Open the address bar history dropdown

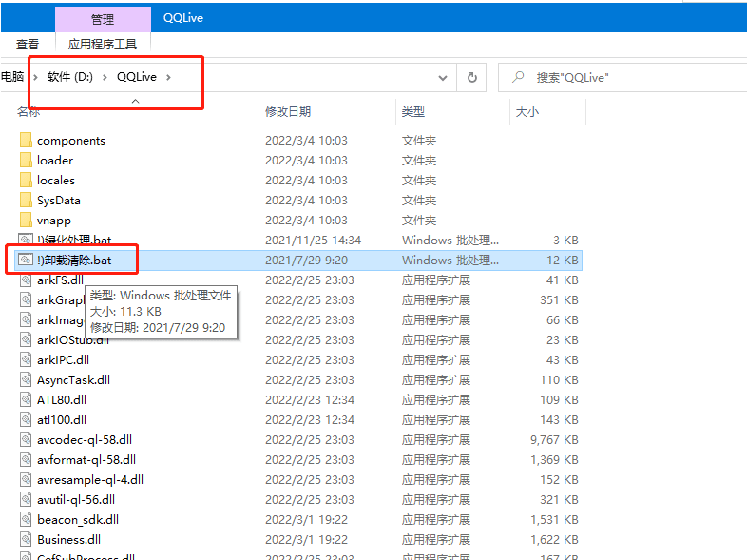443,78
